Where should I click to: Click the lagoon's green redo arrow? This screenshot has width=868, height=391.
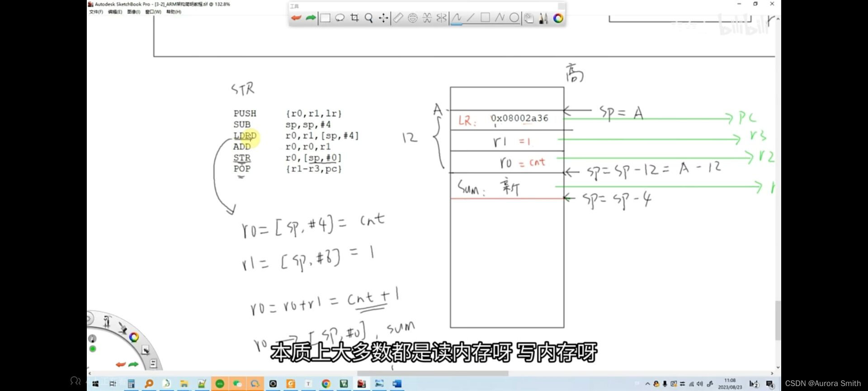point(133,364)
